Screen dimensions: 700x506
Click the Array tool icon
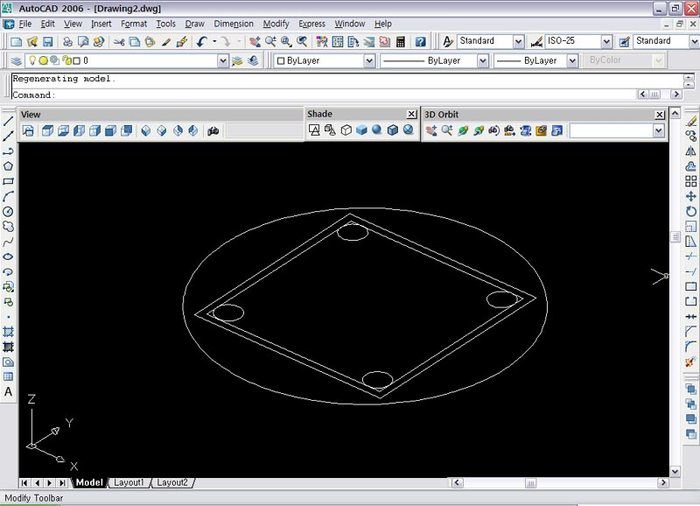click(691, 181)
